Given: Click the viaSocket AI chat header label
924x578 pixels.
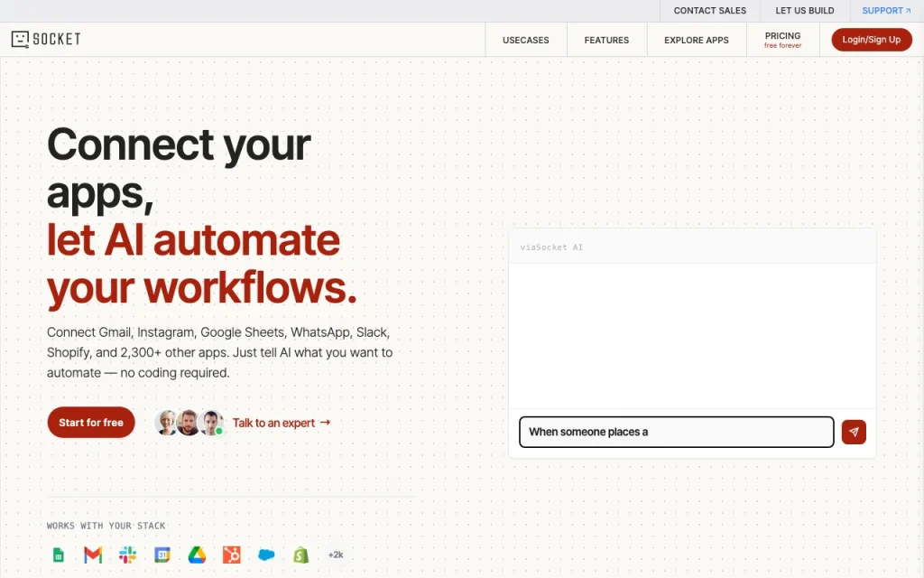Looking at the screenshot, I should pyautogui.click(x=551, y=247).
